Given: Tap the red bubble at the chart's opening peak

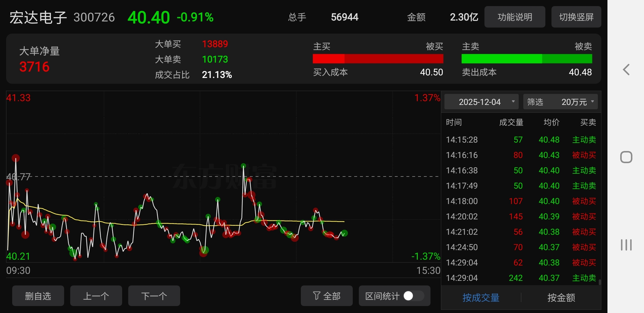Looking at the screenshot, I should 16,158.
